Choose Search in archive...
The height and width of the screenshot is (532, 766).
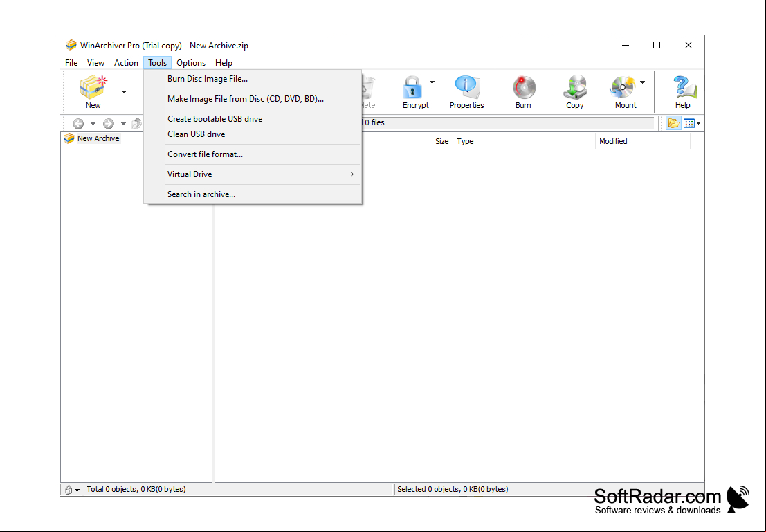tap(253, 194)
